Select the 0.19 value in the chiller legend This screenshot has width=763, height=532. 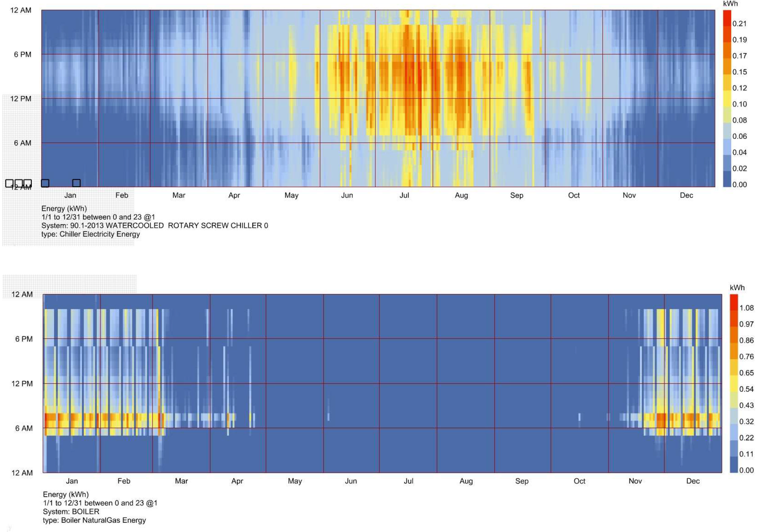pyautogui.click(x=739, y=40)
